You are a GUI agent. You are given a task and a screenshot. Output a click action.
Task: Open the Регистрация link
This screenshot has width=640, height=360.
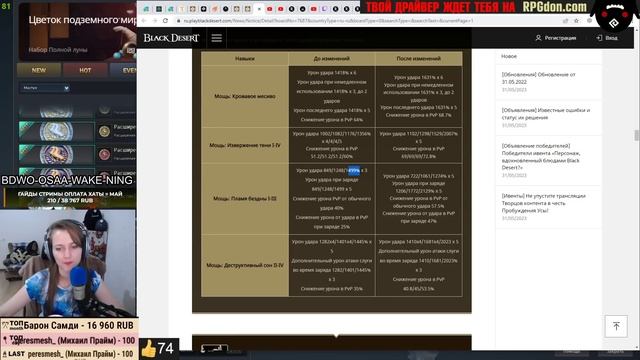pyautogui.click(x=560, y=38)
